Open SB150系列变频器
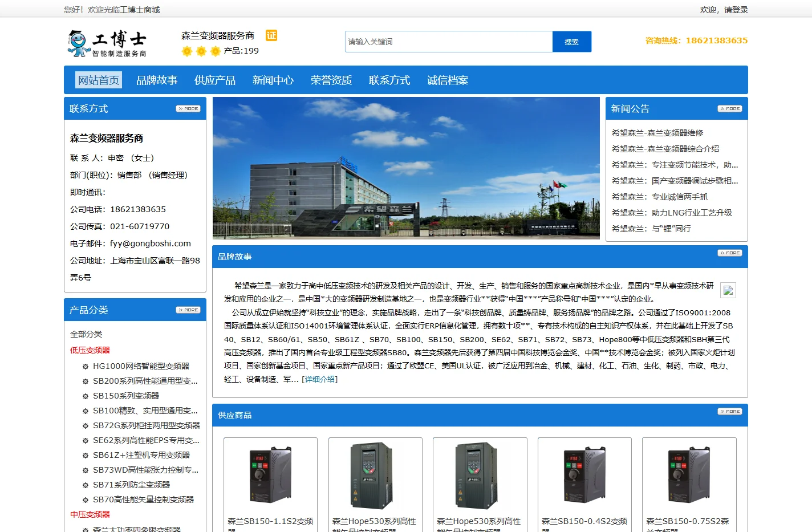The image size is (812, 532). click(126, 396)
